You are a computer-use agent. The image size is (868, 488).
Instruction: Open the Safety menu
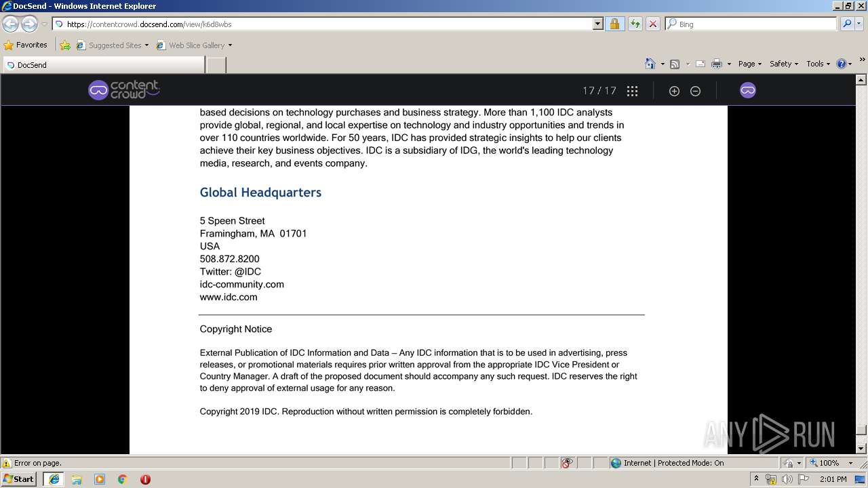tap(783, 64)
